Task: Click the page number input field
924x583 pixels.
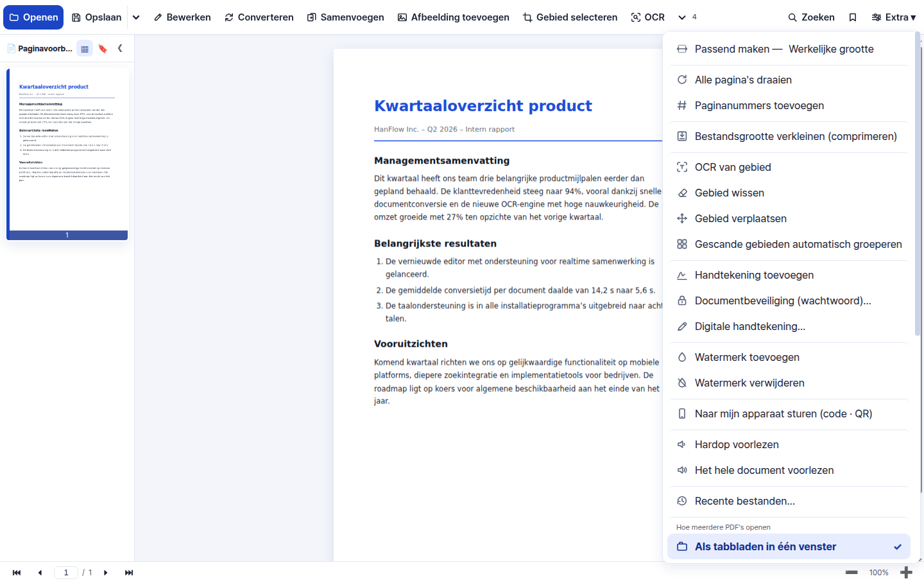Action: 66,573
